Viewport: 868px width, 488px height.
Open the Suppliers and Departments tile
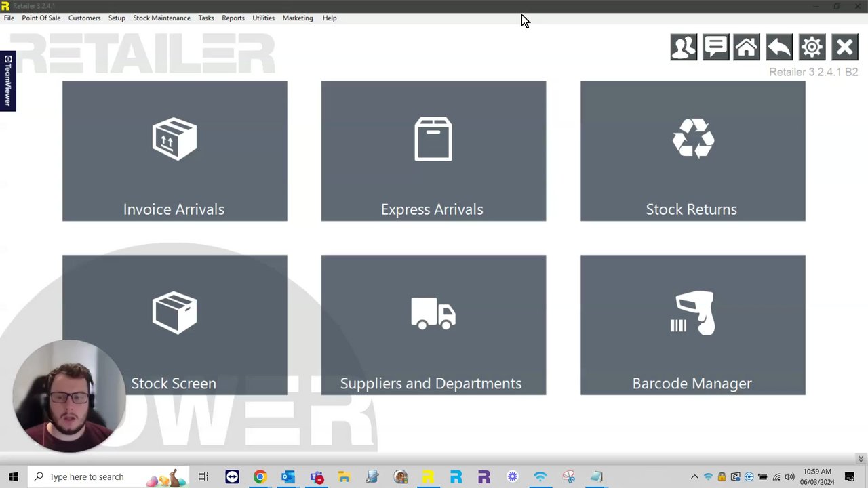coord(433,325)
